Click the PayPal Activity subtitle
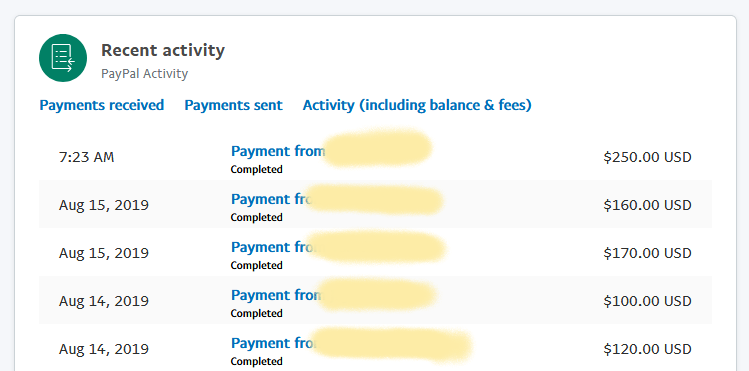The height and width of the screenshot is (371, 749). pyautogui.click(x=145, y=74)
